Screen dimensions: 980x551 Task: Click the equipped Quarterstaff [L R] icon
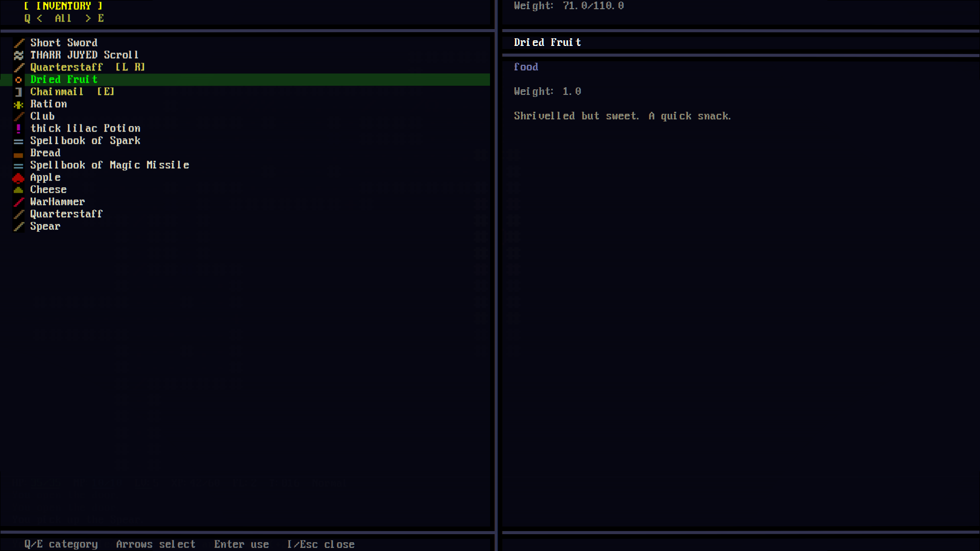click(19, 67)
